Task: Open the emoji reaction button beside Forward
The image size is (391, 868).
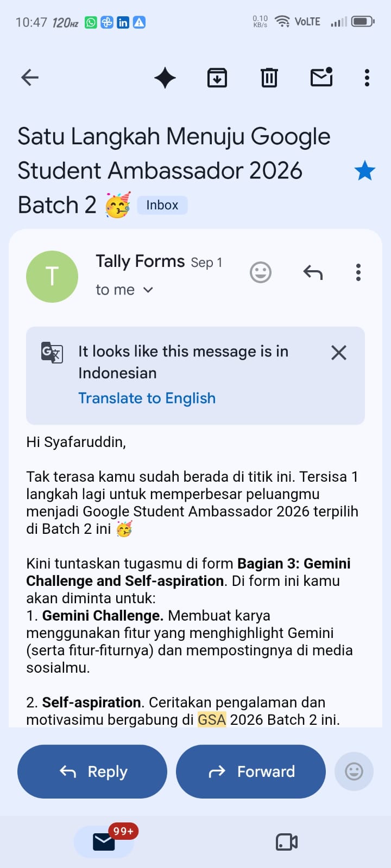Action: tap(354, 771)
